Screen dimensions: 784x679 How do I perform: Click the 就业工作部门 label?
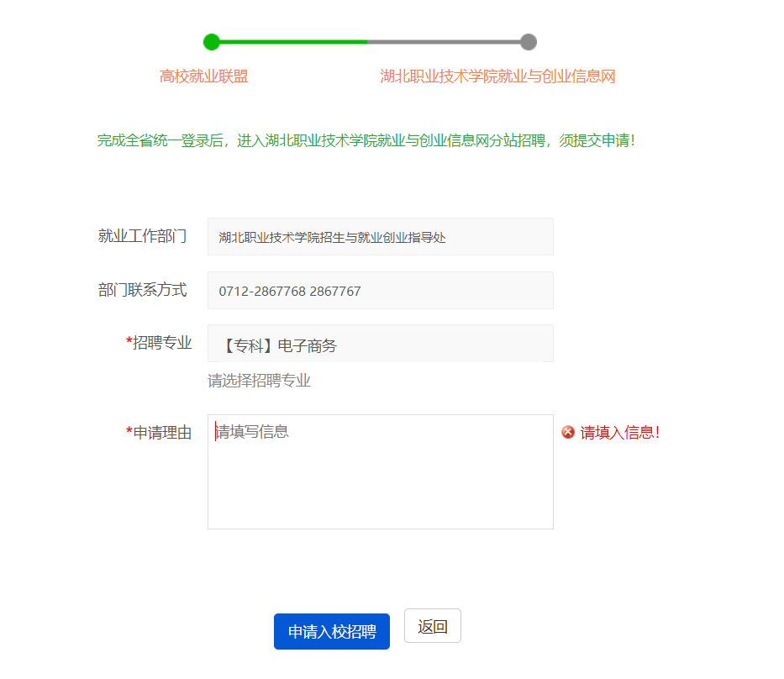click(142, 236)
